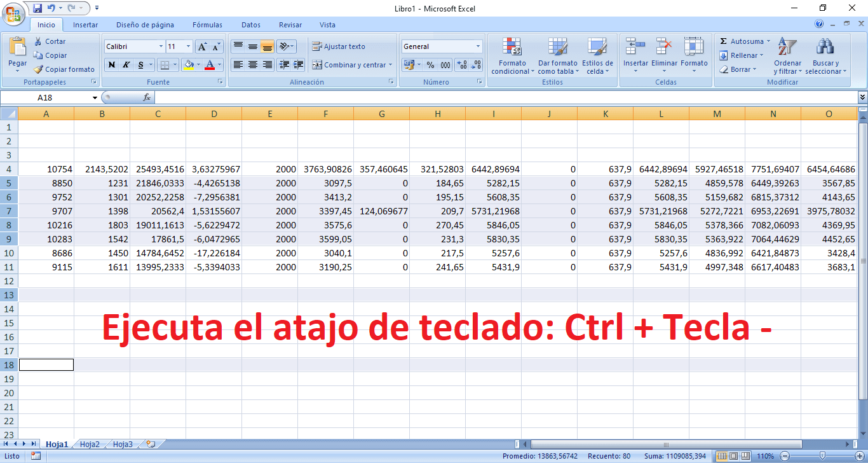
Task: Apply the red font color A
Action: coord(210,65)
